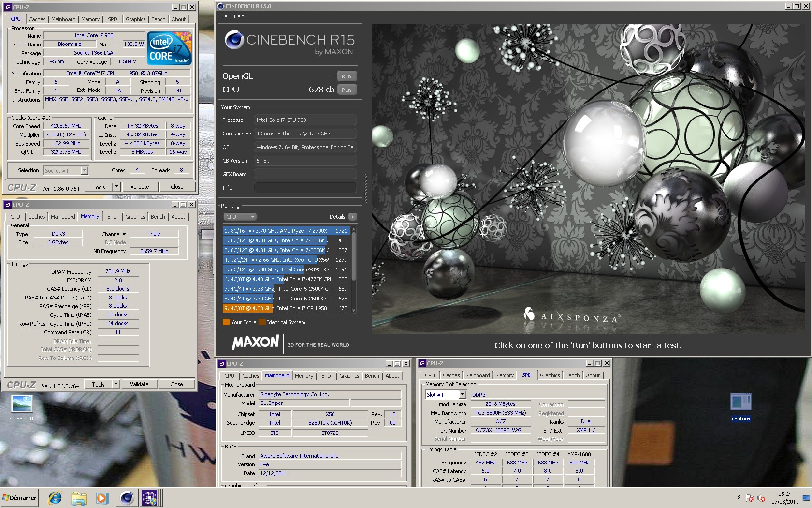Click Tools in Memory CPU-Z window
The height and width of the screenshot is (508, 812).
[x=98, y=384]
